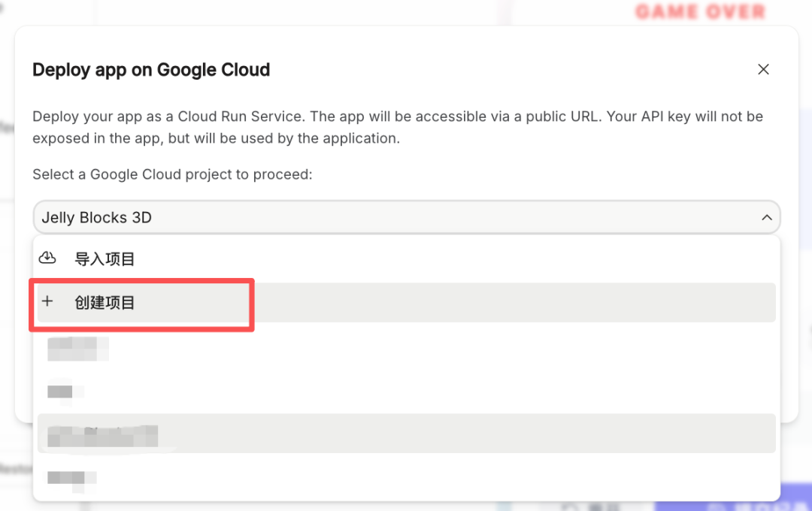Click the Jelly Blocks 3D project combo box
This screenshot has height=511, width=812.
point(406,218)
